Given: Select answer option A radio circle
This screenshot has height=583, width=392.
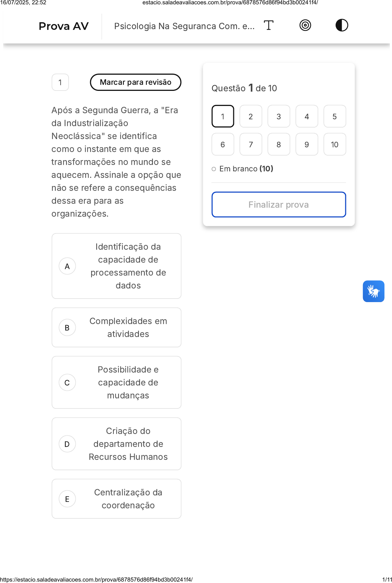Looking at the screenshot, I should click(x=67, y=266).
